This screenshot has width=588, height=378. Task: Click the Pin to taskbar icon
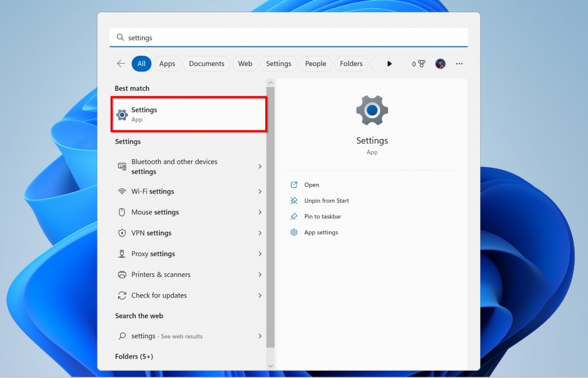point(293,217)
